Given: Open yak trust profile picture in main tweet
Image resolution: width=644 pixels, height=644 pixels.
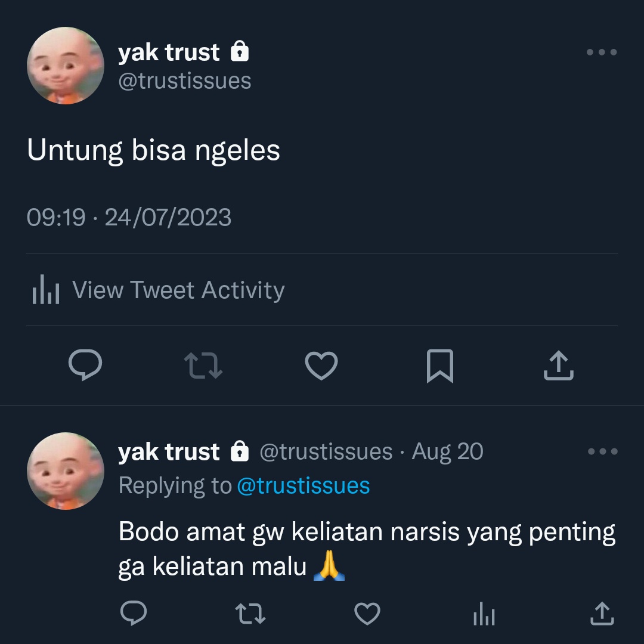Looking at the screenshot, I should click(66, 66).
